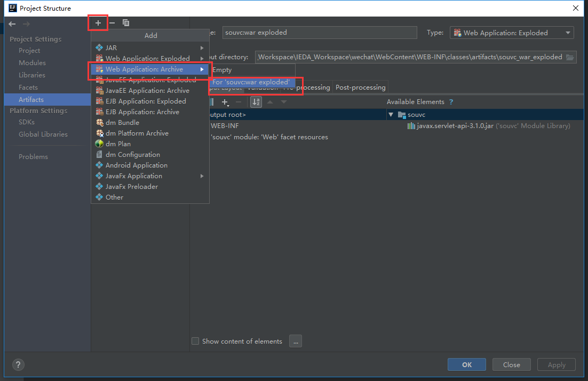This screenshot has height=381, width=588.
Task: Expand Web Application: Archive submenu arrow
Action: [x=202, y=69]
